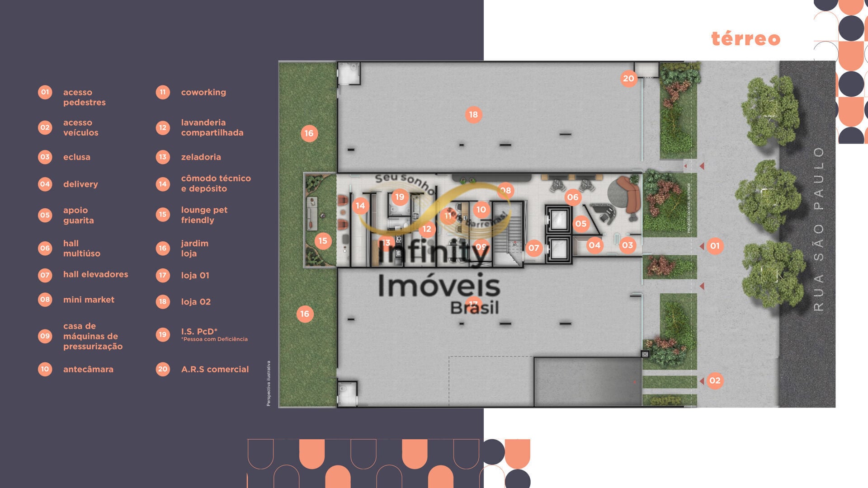Select legend badge 11 coworking
Viewport: 868px width, 488px height.
(163, 92)
